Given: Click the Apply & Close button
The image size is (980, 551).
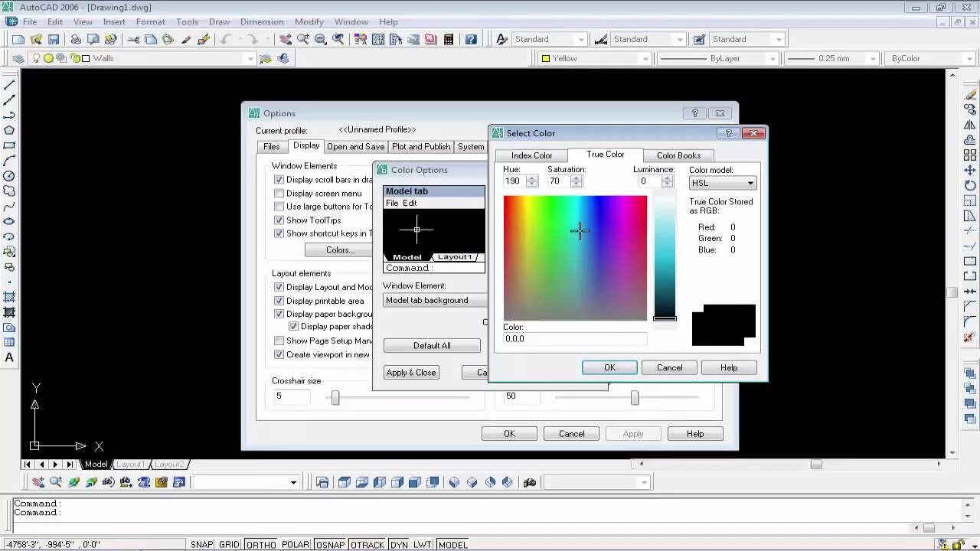Looking at the screenshot, I should click(411, 373).
